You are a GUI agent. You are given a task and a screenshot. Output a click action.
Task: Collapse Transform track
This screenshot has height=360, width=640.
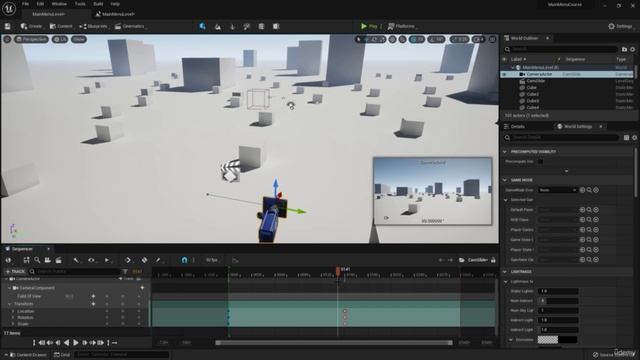[9, 304]
